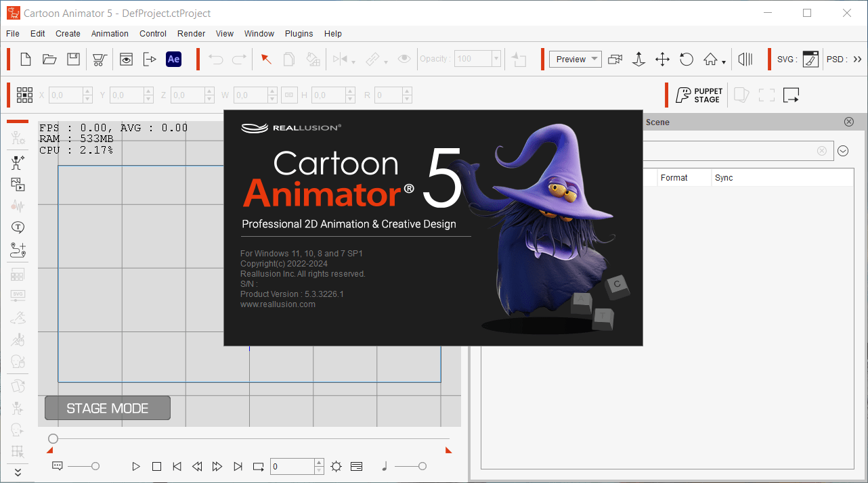Play the animation

tap(136, 466)
